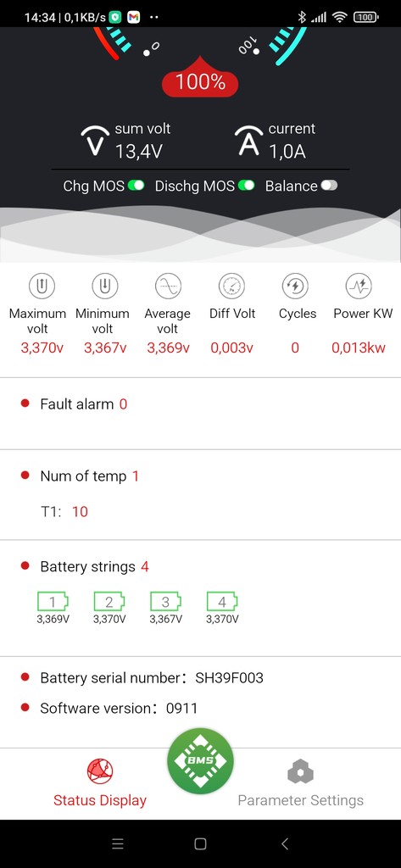Tap the Minimum volt icon
The image size is (401, 868).
click(x=105, y=286)
